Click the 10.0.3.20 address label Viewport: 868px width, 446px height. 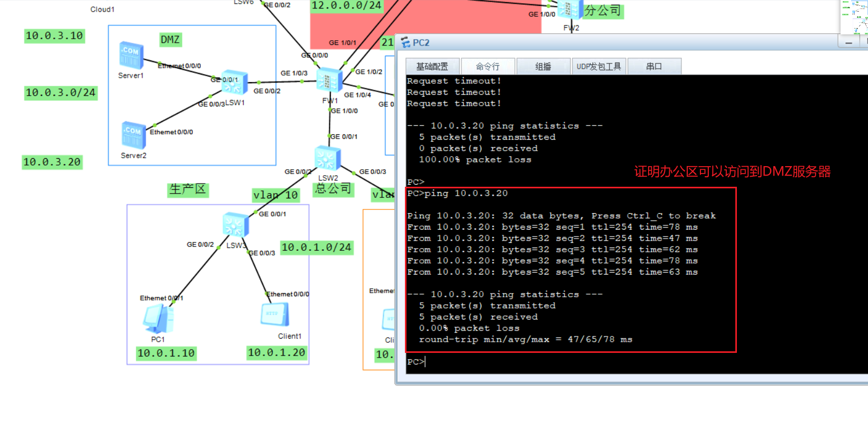point(52,162)
